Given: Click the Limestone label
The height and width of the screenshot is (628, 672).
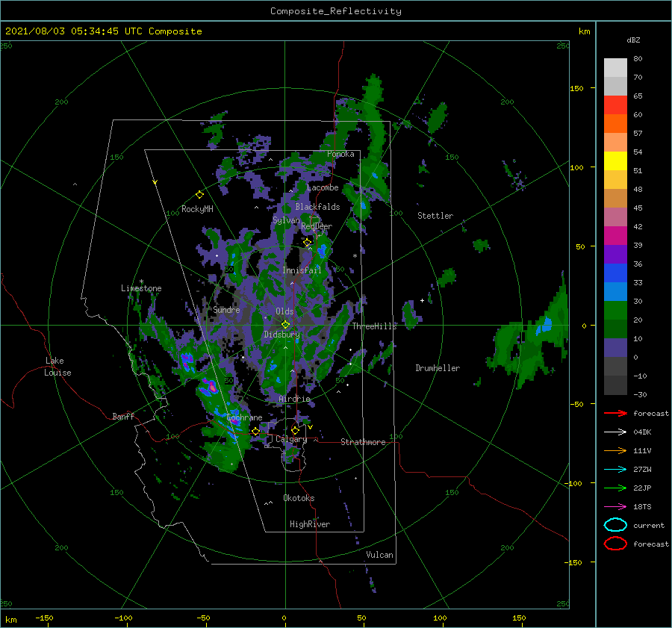Looking at the screenshot, I should tap(141, 288).
